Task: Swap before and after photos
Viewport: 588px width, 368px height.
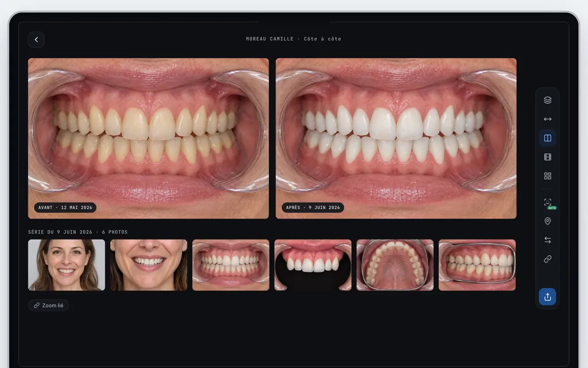Action: click(x=548, y=240)
